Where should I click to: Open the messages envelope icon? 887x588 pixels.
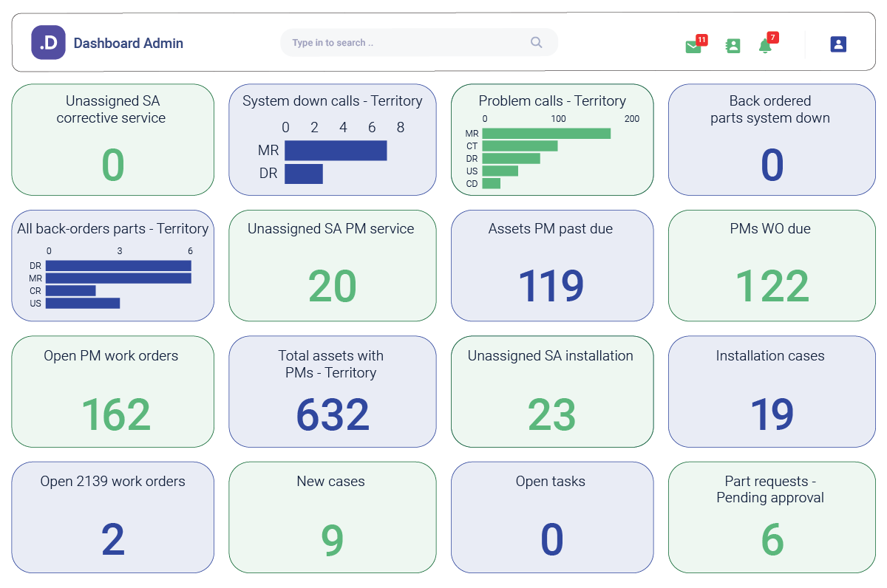693,46
